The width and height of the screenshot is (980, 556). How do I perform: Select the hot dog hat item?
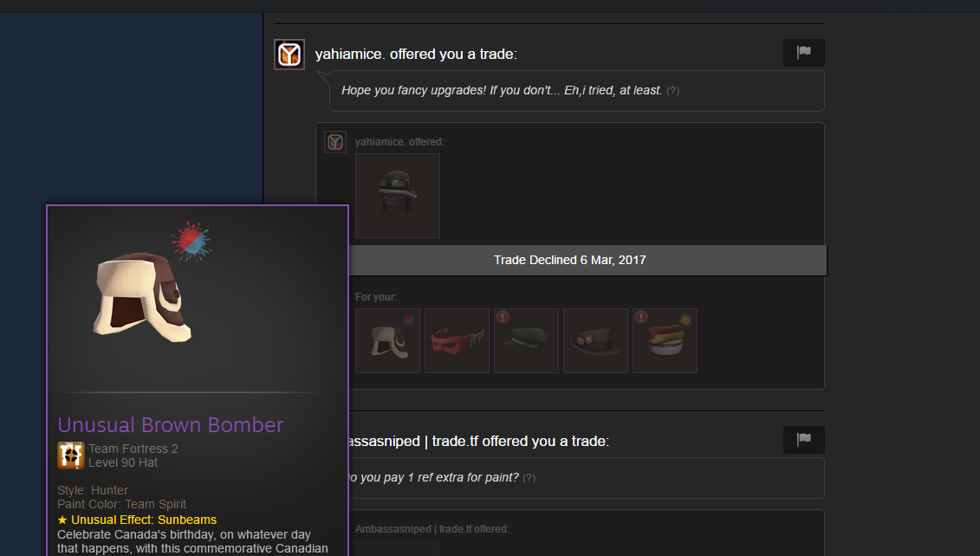665,340
